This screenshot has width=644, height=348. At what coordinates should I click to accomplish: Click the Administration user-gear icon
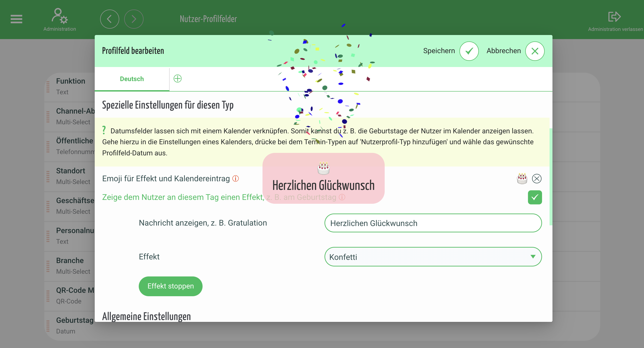click(x=59, y=16)
